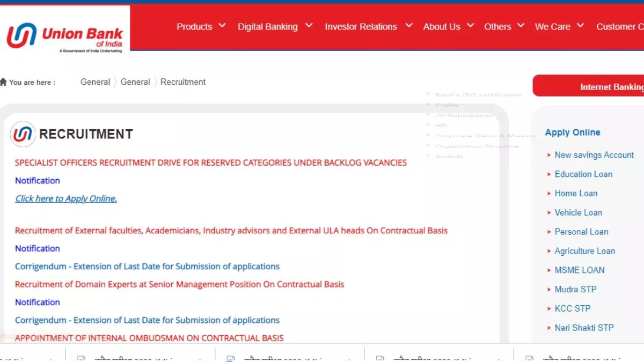This screenshot has width=644, height=362.
Task: Click the red arrow bullet beside MSME LOAN
Action: point(549,270)
